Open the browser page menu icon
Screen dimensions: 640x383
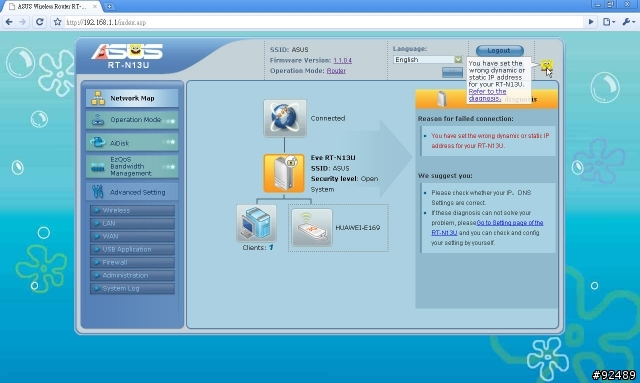pos(609,22)
